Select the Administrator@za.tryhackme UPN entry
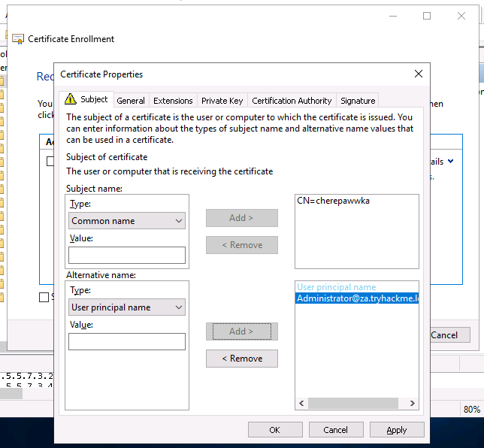The image size is (484, 448). pos(357,298)
